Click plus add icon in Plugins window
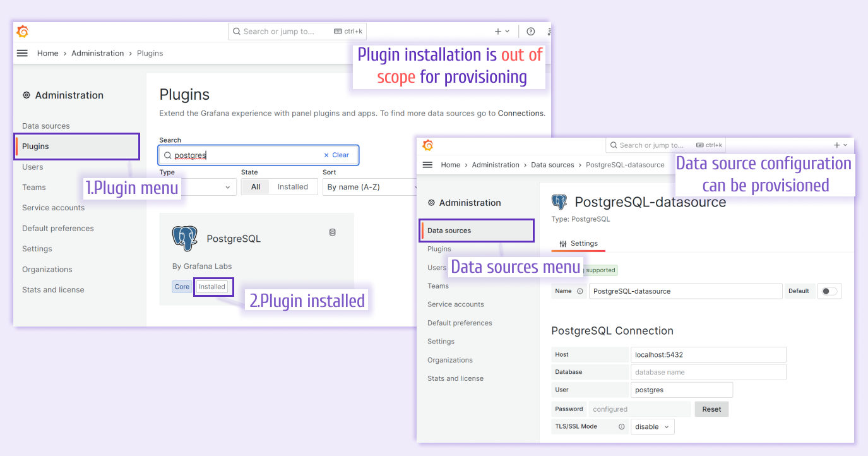 pos(498,32)
